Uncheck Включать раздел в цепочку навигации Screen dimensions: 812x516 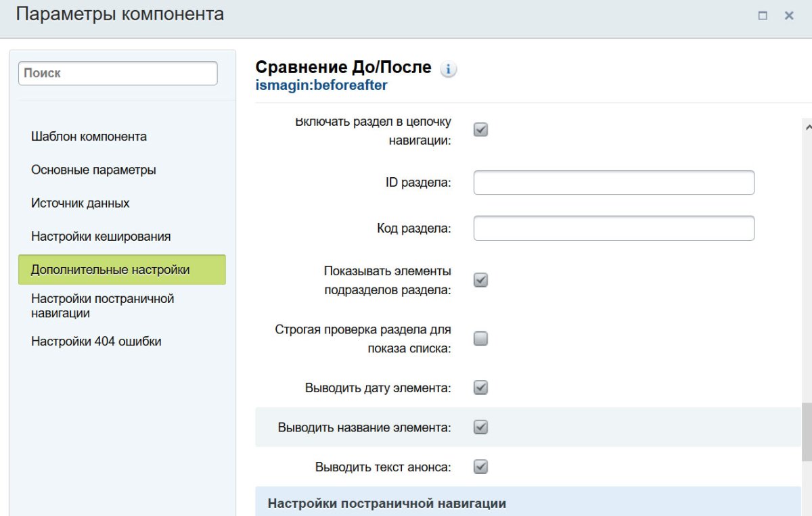click(480, 128)
